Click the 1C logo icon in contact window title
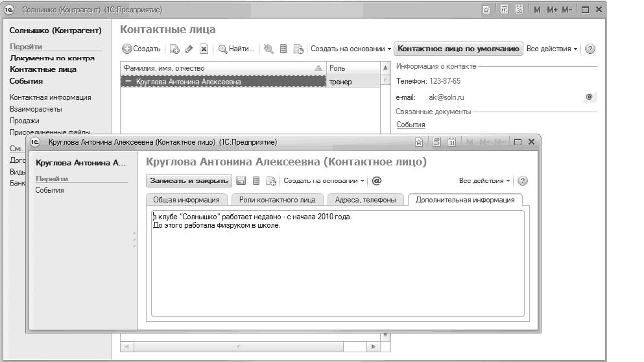 click(x=35, y=142)
